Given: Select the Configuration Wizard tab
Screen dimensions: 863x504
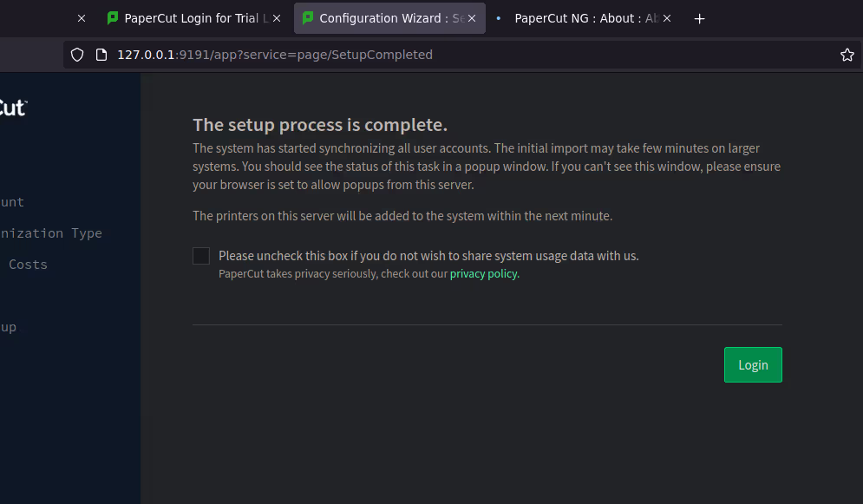Looking at the screenshot, I should coord(389,18).
